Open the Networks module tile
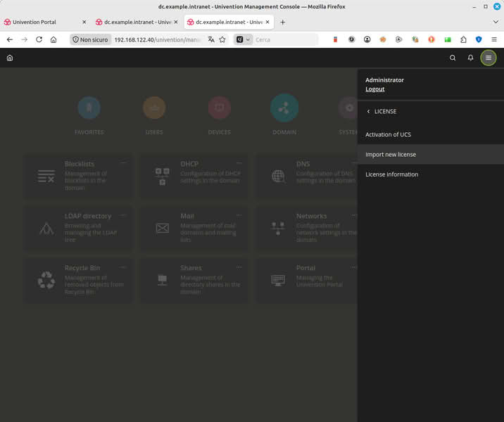Viewport: 504px width, 422px height. [307, 228]
